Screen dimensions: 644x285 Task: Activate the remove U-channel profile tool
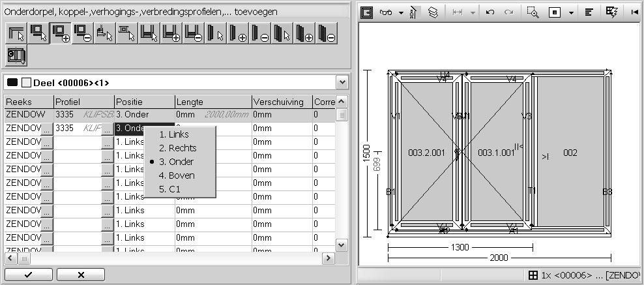(x=194, y=33)
